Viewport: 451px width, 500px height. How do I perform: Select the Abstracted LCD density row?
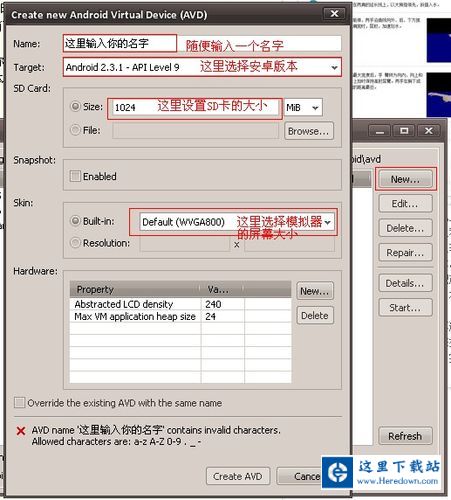(180, 304)
